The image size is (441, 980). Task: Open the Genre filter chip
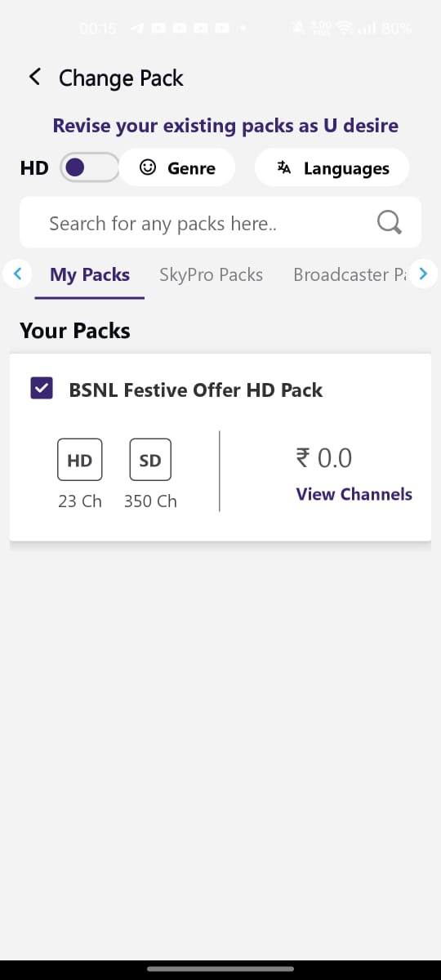pos(178,167)
